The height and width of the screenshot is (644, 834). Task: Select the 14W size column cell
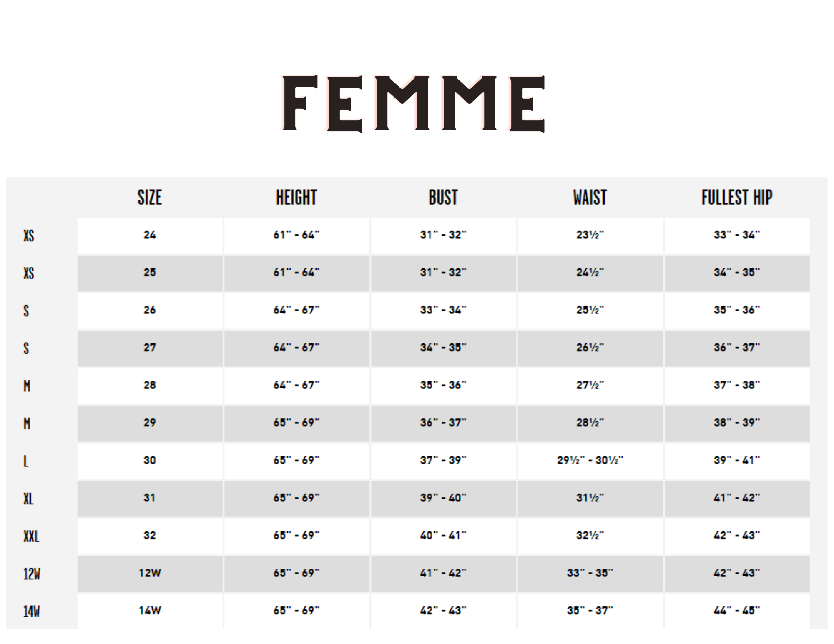coord(150,611)
